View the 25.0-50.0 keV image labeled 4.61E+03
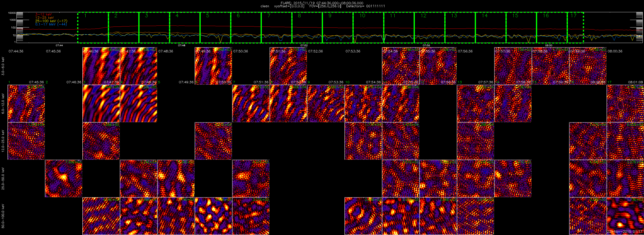Image resolution: width=644 pixels, height=235 pixels. click(251, 178)
